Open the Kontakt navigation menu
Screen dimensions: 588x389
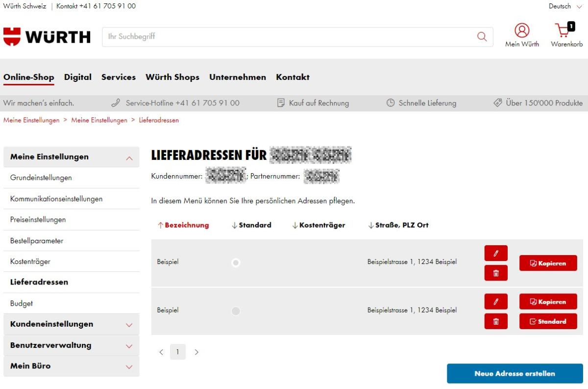(x=293, y=77)
